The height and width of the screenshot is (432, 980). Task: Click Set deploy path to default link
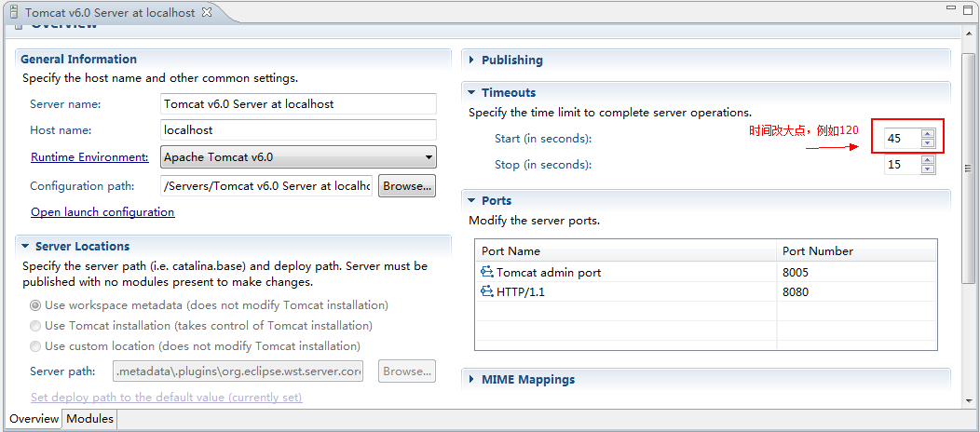click(x=166, y=398)
